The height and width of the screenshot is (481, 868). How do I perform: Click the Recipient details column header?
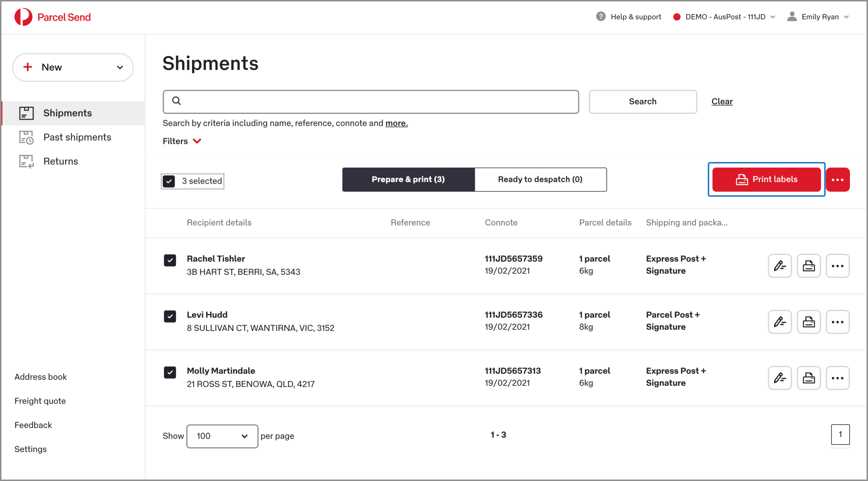(219, 223)
